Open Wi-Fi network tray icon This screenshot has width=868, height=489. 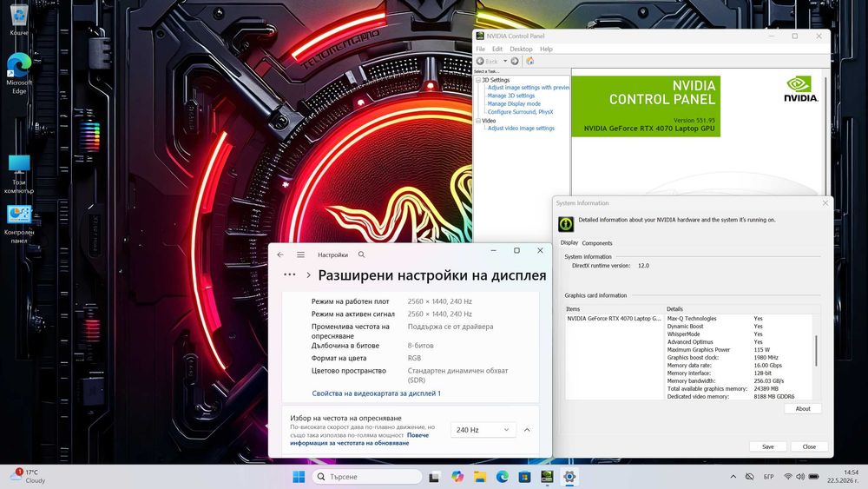click(788, 477)
